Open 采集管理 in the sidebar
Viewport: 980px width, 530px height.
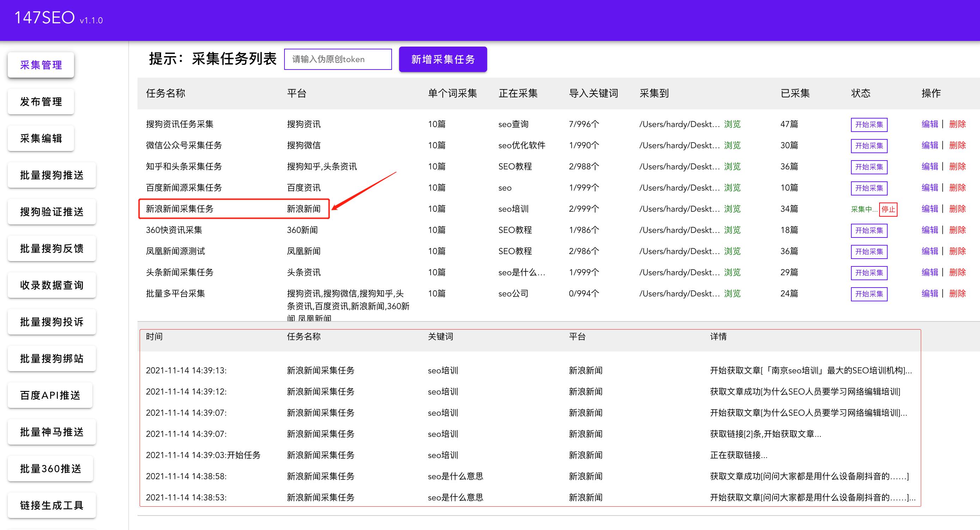tap(41, 65)
